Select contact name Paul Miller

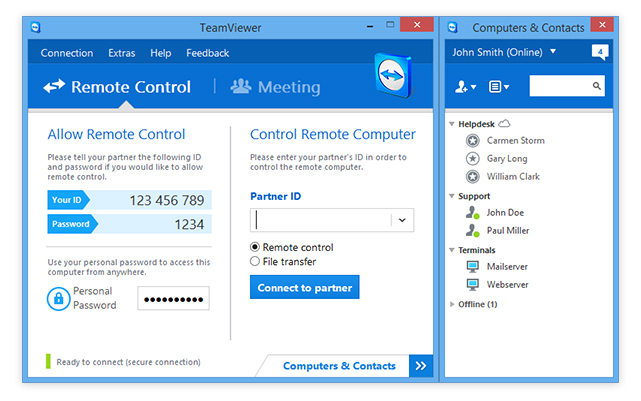click(x=508, y=231)
